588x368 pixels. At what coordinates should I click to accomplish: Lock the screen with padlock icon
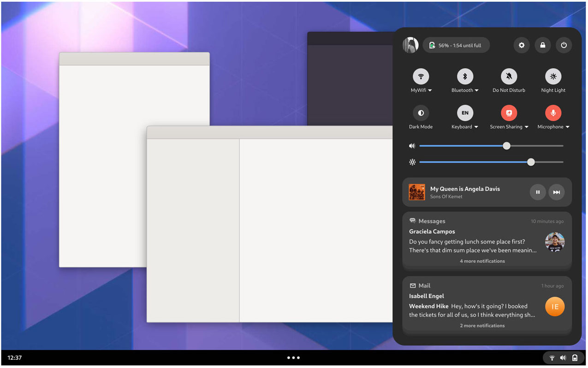[x=543, y=45]
